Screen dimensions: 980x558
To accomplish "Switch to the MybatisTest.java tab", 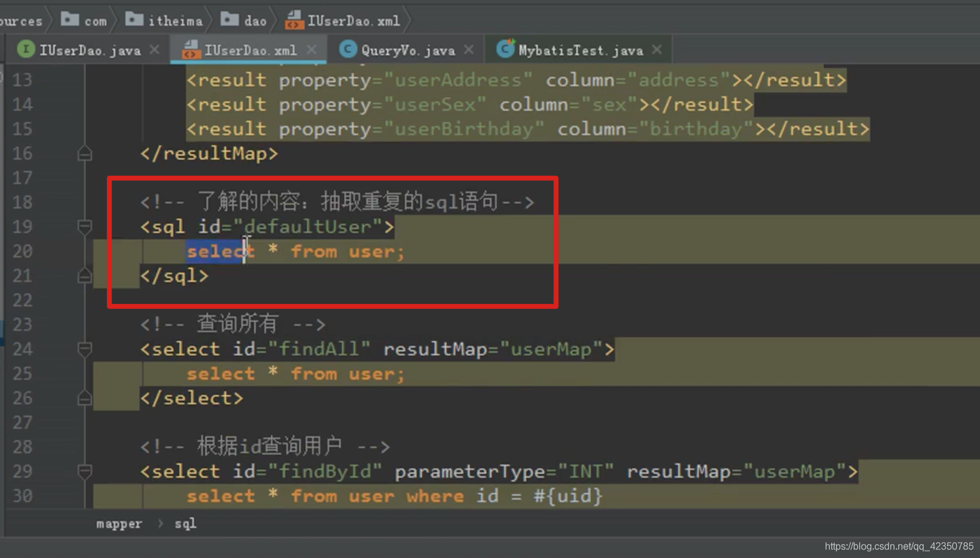I will click(580, 50).
